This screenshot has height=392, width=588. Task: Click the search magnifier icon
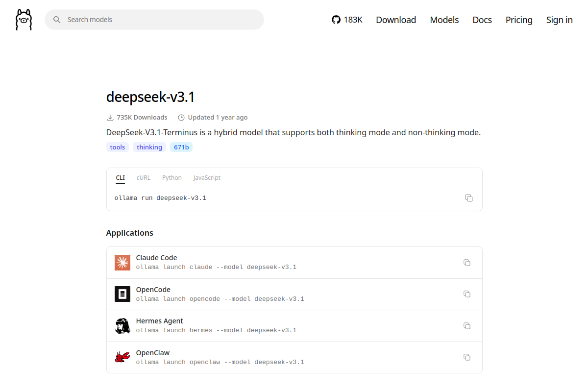coord(57,20)
